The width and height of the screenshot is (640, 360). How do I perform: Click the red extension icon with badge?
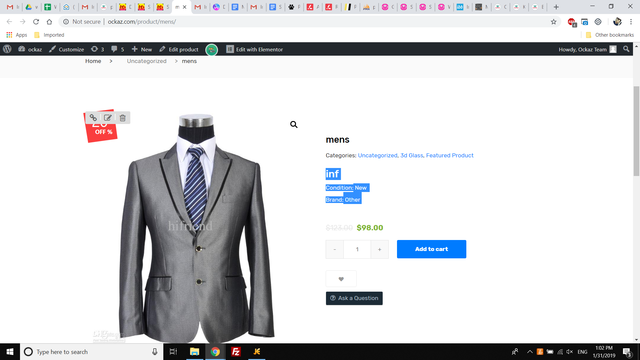click(x=571, y=22)
